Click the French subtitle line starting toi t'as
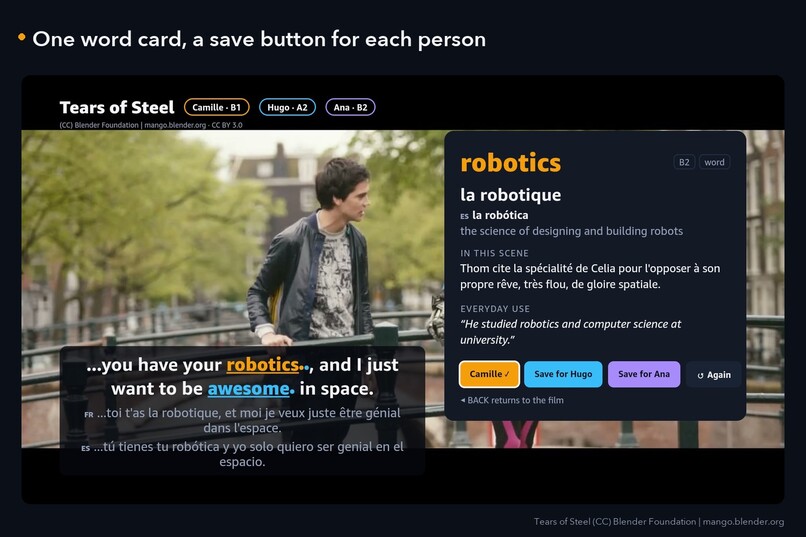Image resolution: width=806 pixels, height=537 pixels. click(x=243, y=420)
